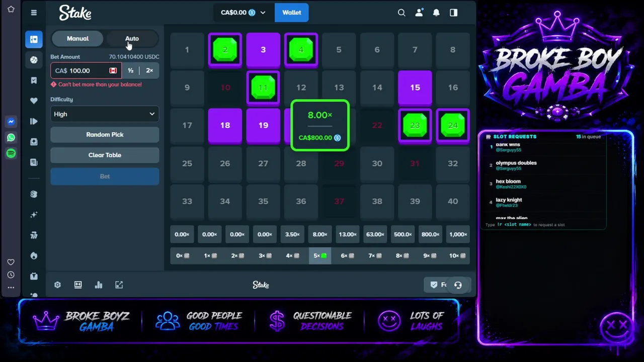Screen dimensions: 644x362
Task: Deselect Keno number 18
Action: [225, 125]
